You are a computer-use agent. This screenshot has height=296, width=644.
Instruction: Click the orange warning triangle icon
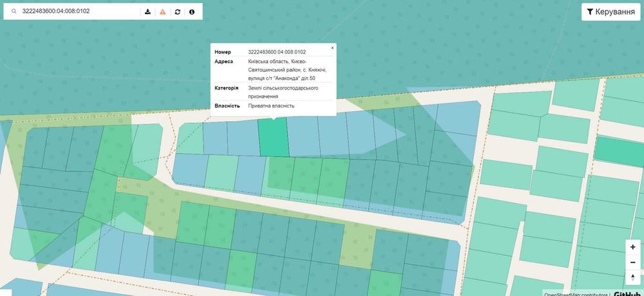coord(163,12)
